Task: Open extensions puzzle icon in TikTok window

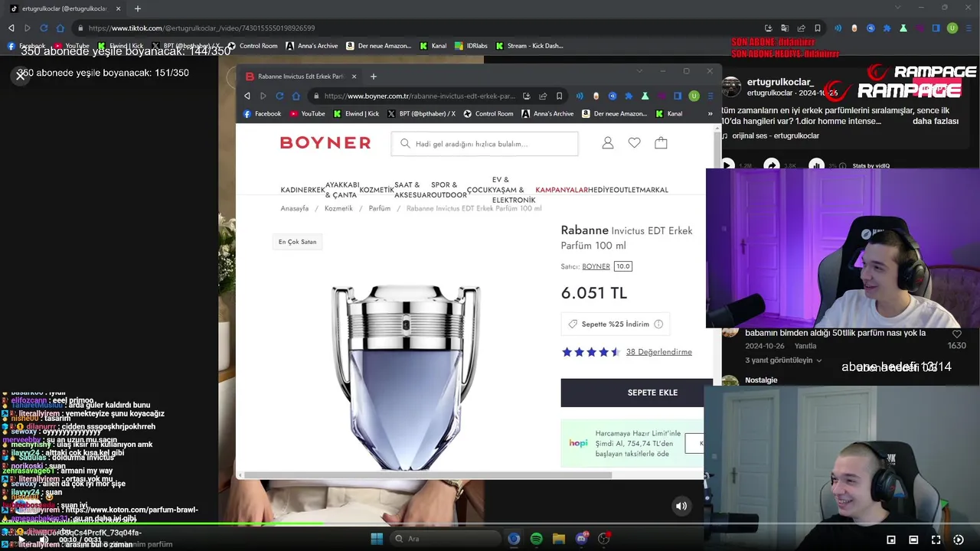Action: coord(887,28)
